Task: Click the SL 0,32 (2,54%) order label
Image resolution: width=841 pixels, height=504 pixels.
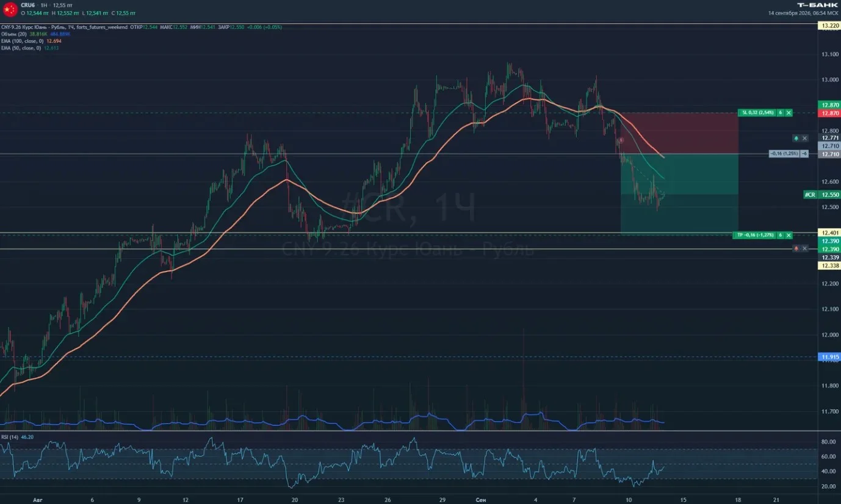Action: click(757, 113)
